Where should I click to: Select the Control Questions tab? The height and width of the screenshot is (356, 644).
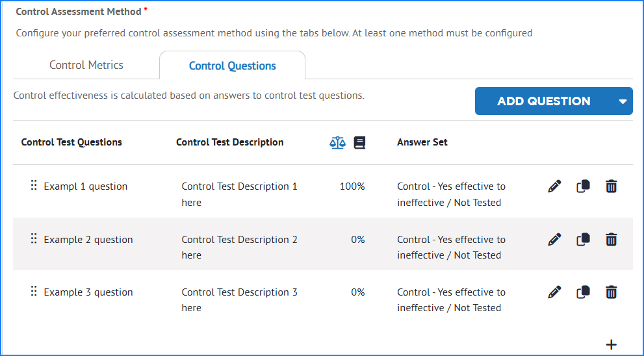(233, 66)
